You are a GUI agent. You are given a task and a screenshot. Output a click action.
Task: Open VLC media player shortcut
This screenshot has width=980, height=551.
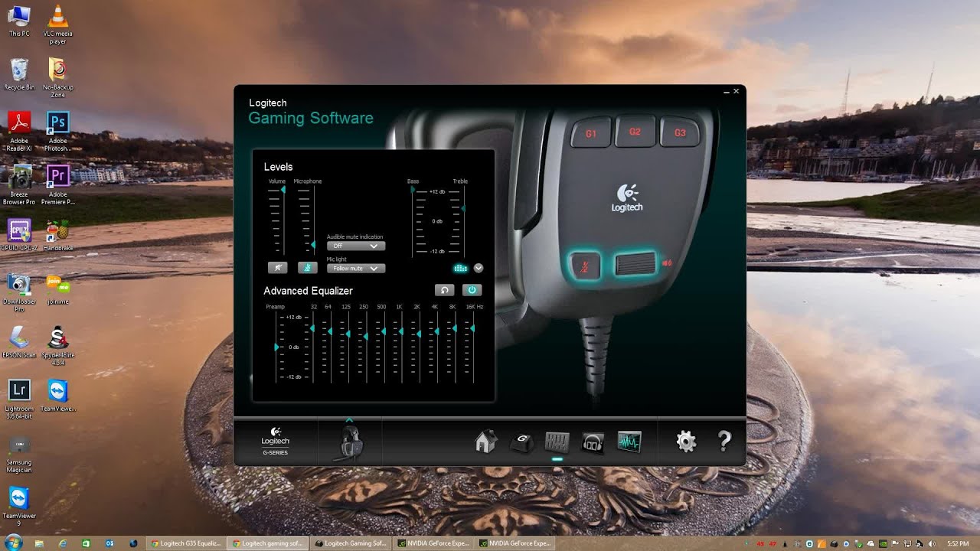pos(57,23)
